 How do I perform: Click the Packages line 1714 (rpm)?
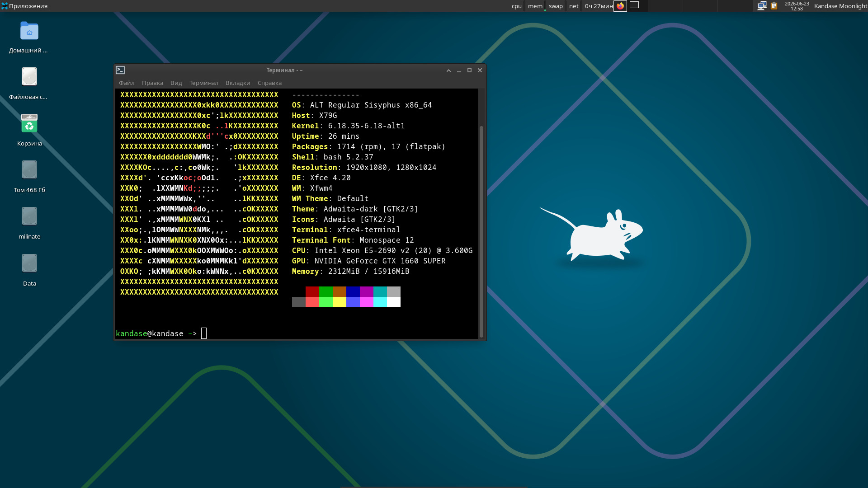(x=368, y=146)
